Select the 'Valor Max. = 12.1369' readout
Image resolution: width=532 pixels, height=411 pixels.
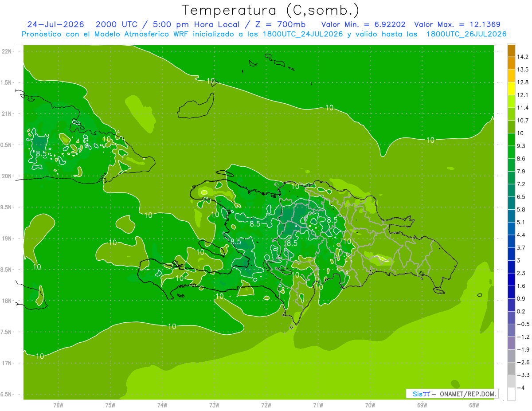pos(458,24)
